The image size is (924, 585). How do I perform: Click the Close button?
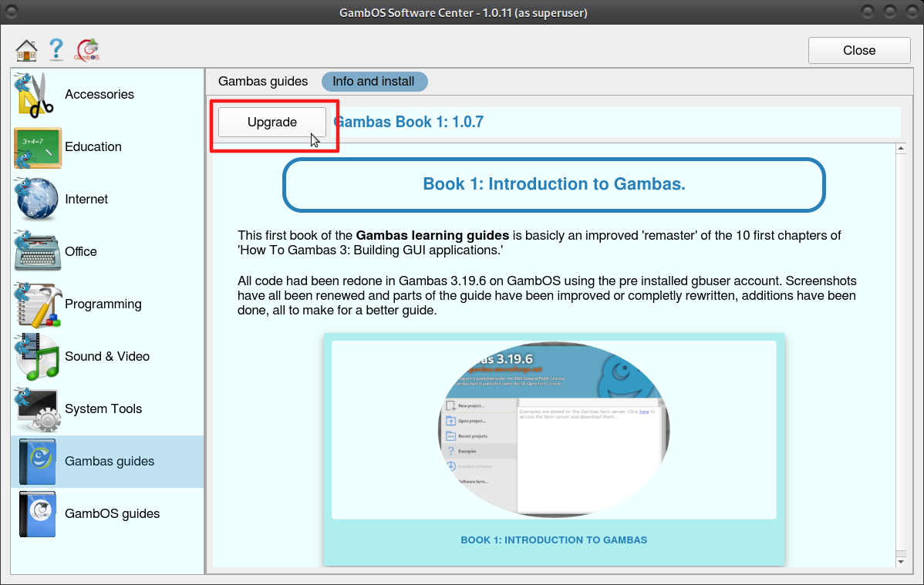(x=859, y=51)
